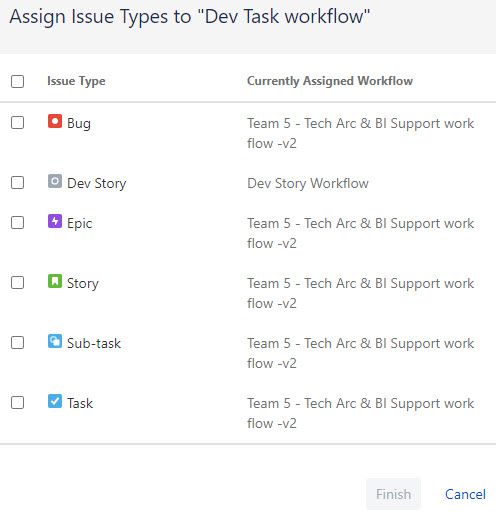
Task: Click the workflow assigned to Story row
Action: [361, 293]
